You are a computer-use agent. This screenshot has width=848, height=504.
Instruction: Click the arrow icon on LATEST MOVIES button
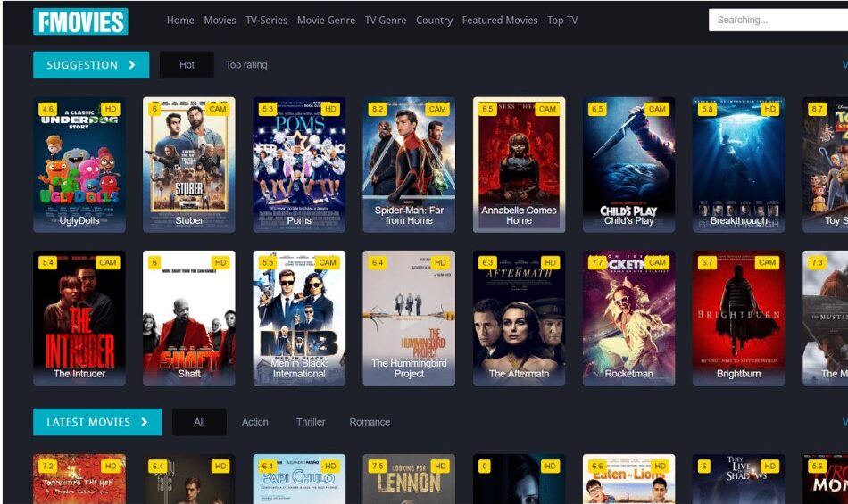[x=144, y=422]
